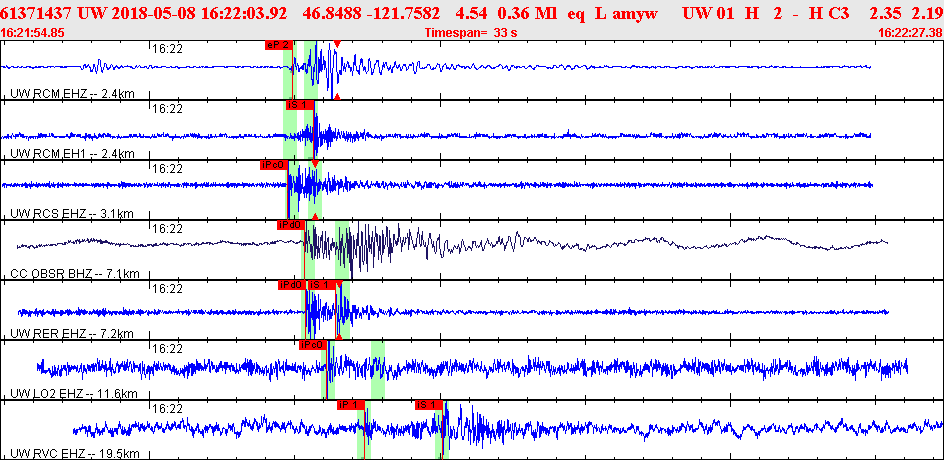The height and width of the screenshot is (460, 944).
Task: Select the eP 2 pick flag on RCM EHZ
Action: coord(279,45)
